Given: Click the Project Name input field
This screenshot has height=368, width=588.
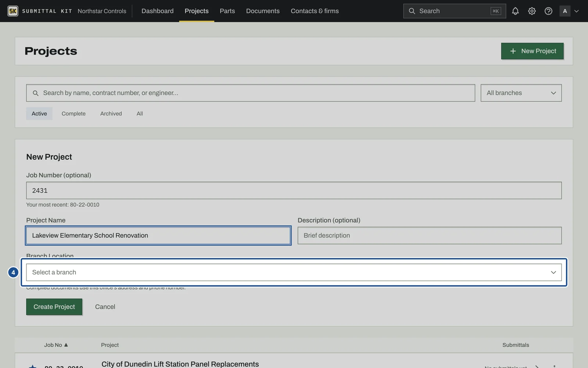Looking at the screenshot, I should [x=158, y=236].
